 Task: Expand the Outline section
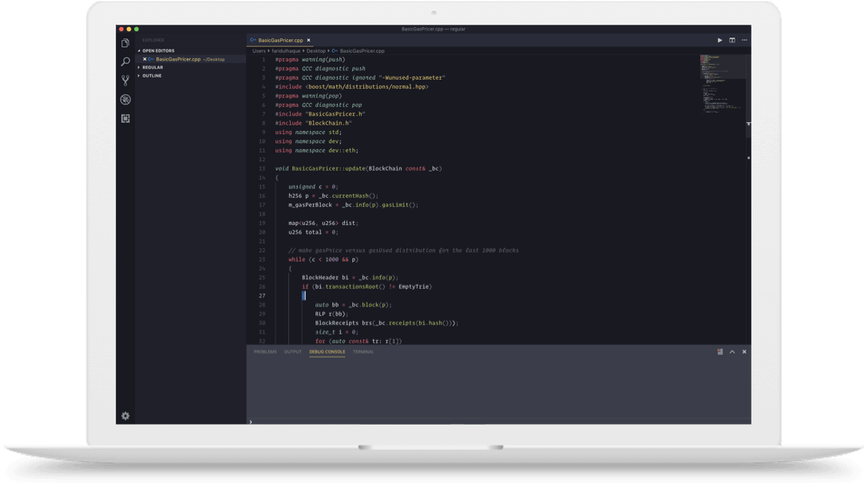151,76
